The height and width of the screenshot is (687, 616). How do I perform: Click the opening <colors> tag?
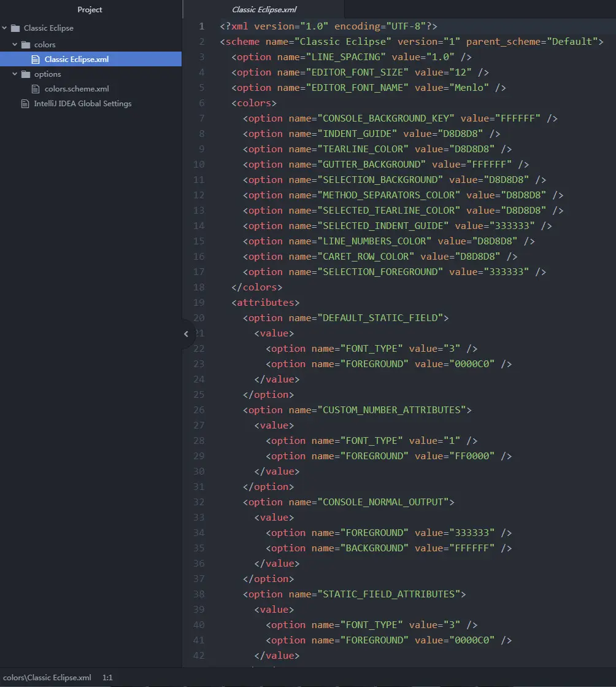(254, 103)
